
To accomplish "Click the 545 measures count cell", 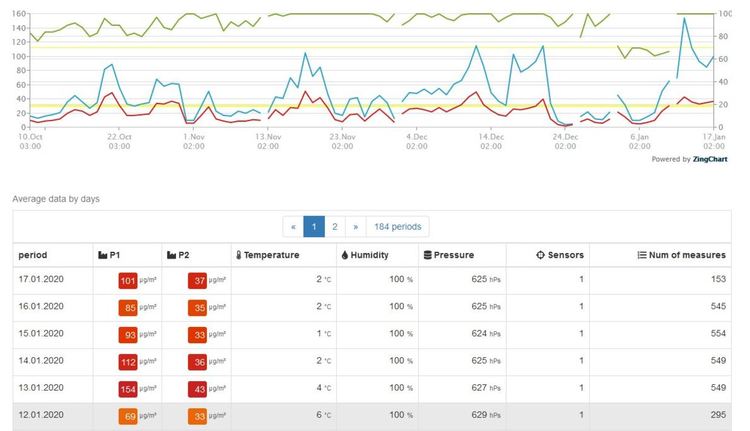I will tap(661, 307).
